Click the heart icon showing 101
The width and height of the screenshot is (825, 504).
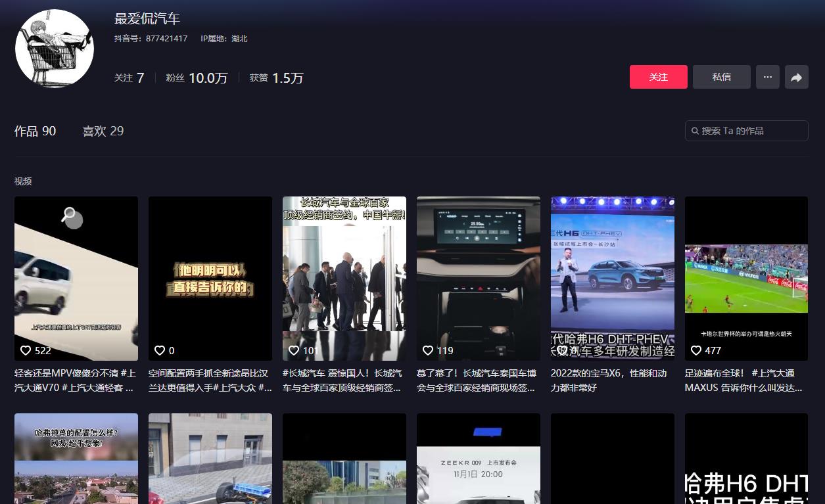[x=294, y=350]
